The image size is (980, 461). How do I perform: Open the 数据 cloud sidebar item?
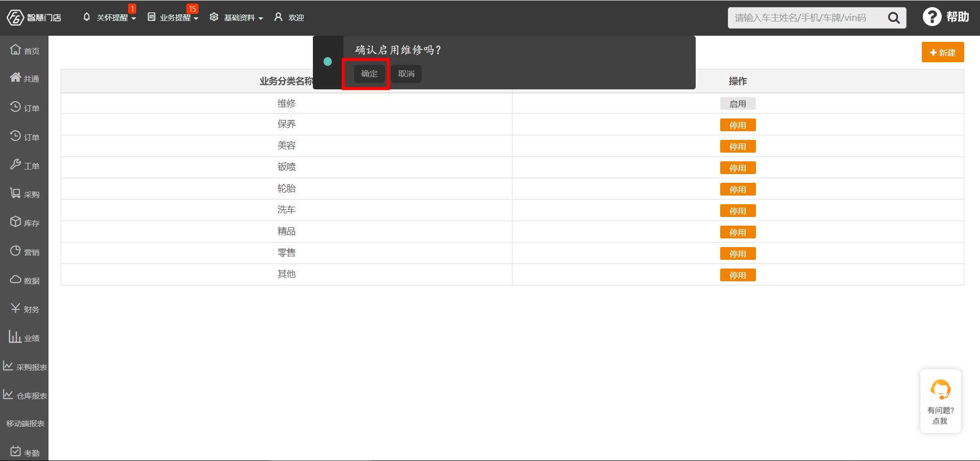click(x=24, y=280)
